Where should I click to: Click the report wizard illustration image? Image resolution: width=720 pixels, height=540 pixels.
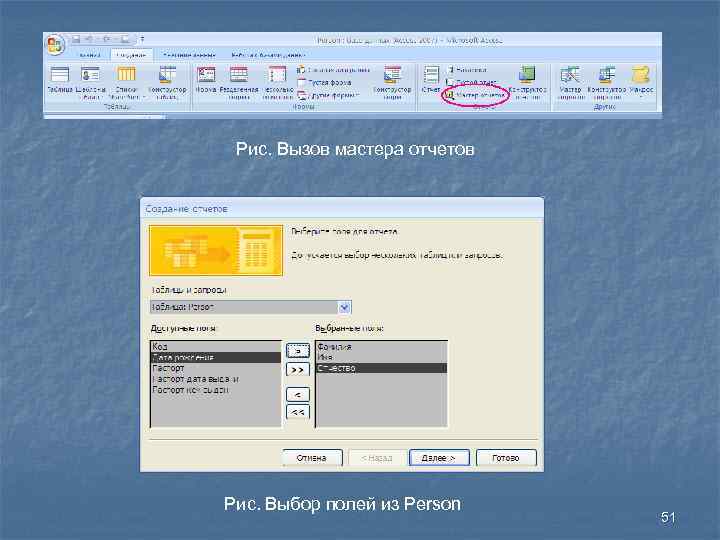pos(216,251)
